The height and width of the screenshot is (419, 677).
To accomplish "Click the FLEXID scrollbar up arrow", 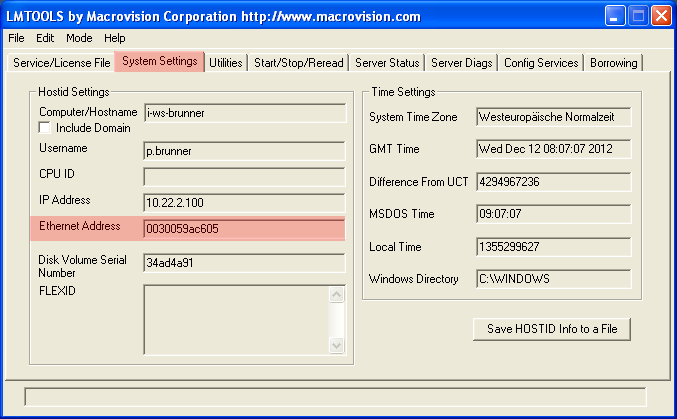I will click(x=336, y=295).
